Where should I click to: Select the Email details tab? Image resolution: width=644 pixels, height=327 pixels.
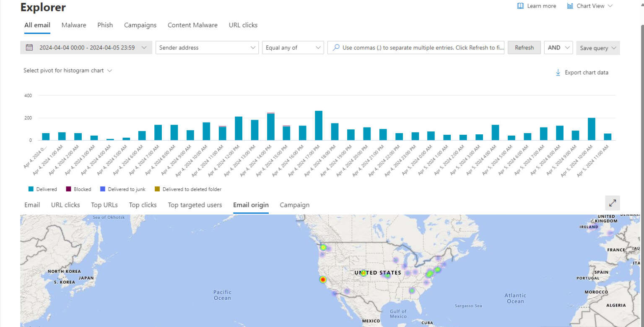[x=32, y=205]
